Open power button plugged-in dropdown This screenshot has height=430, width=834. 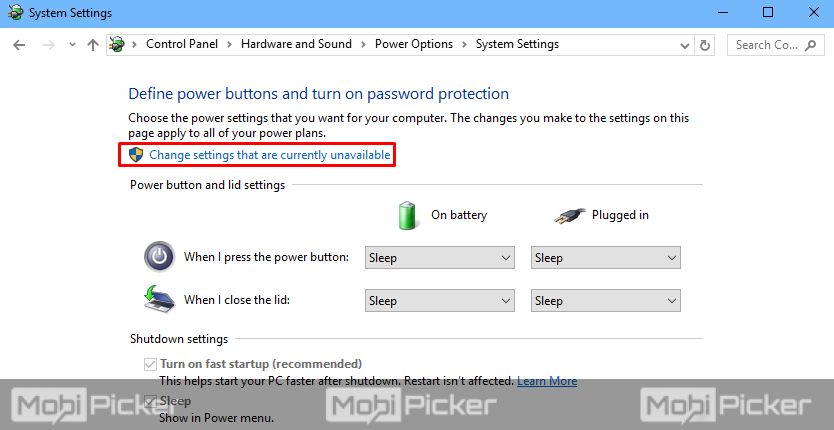point(605,258)
